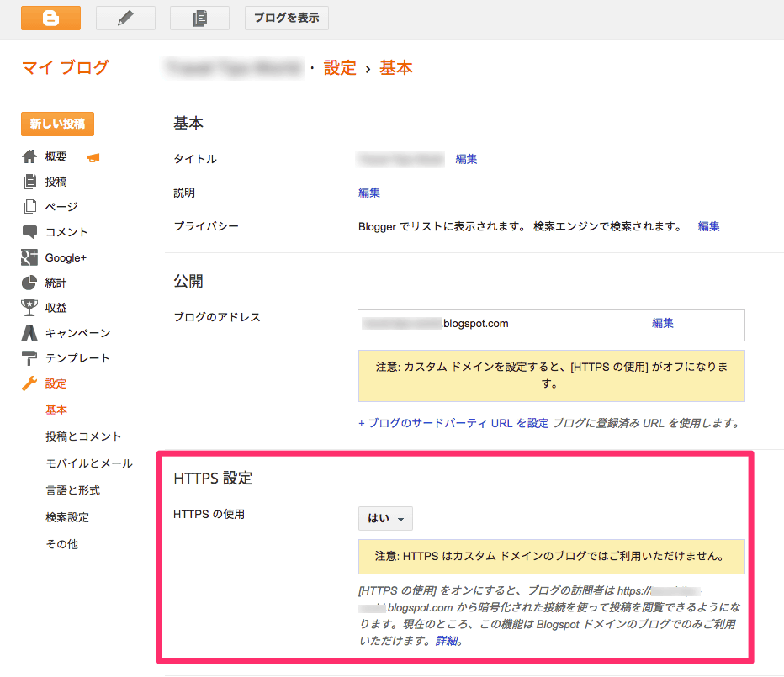
Task: Select 投稿とコメント settings submenu
Action: coord(83,436)
